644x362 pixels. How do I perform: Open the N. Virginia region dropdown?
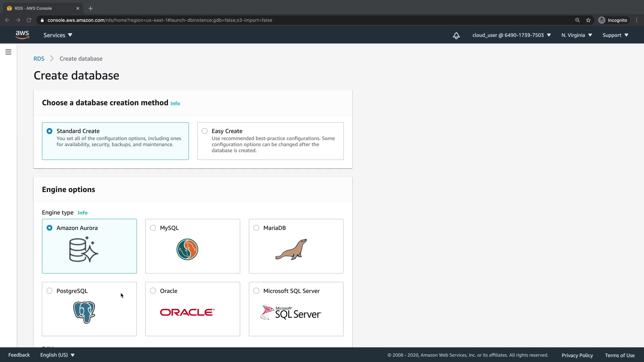click(577, 35)
